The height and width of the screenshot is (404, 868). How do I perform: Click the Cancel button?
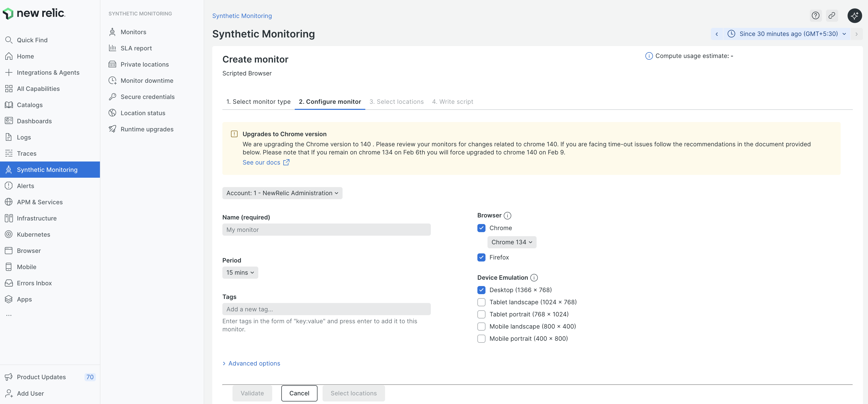[299, 393]
